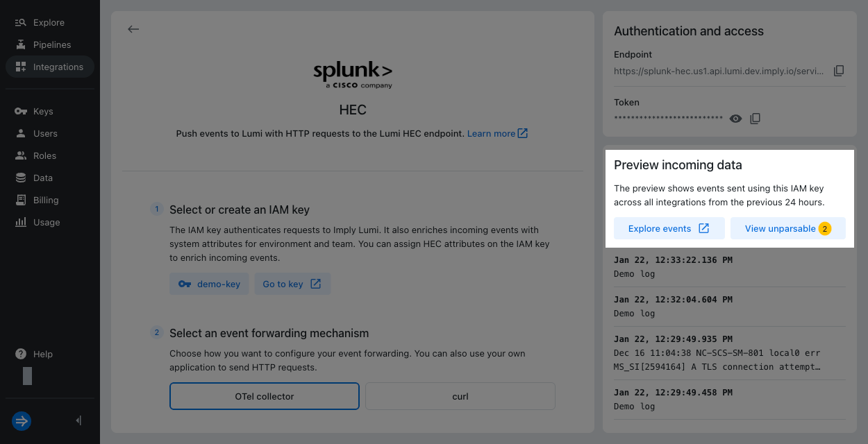Open the Keys page

coord(44,111)
